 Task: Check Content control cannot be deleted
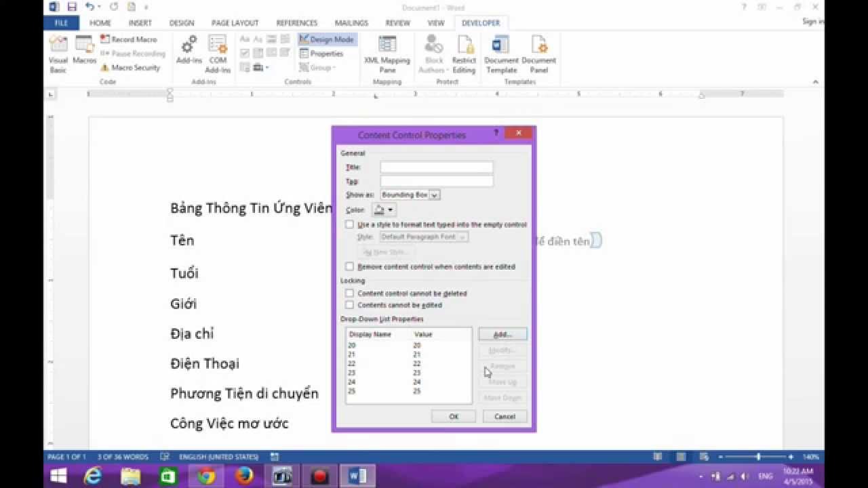click(x=349, y=293)
